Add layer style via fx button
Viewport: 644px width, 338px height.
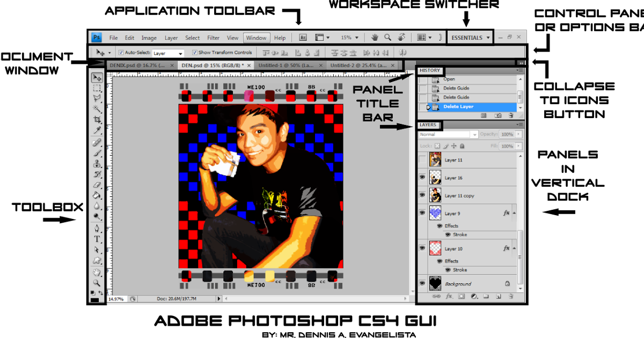(449, 296)
